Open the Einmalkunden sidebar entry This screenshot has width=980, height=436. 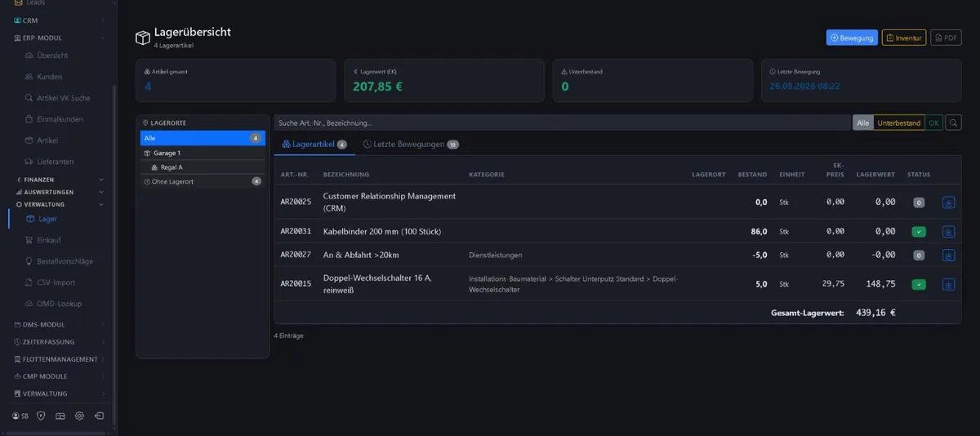tap(60, 119)
